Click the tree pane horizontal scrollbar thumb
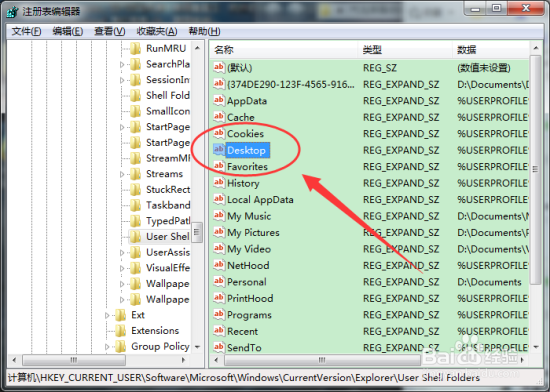This screenshot has height=392, width=550. (x=74, y=360)
